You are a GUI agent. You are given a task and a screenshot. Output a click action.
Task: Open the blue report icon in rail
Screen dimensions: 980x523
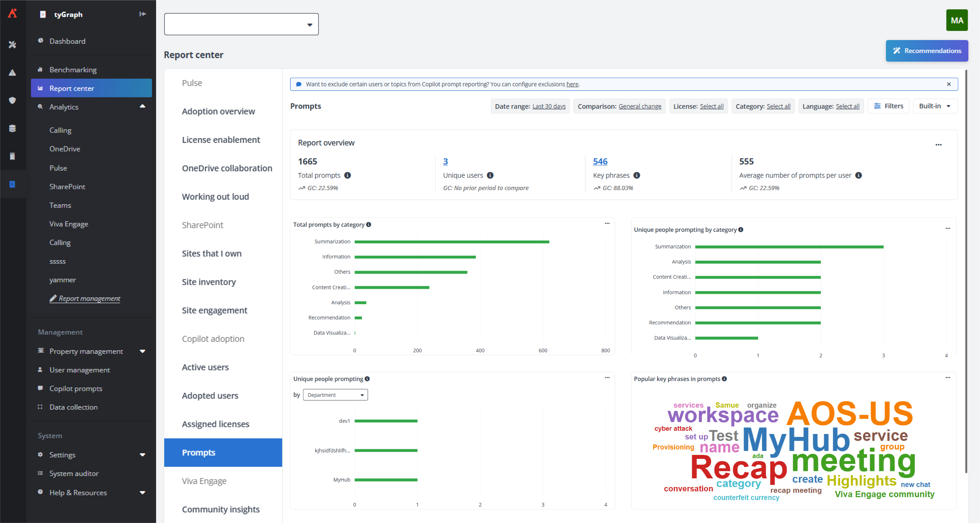pyautogui.click(x=12, y=185)
